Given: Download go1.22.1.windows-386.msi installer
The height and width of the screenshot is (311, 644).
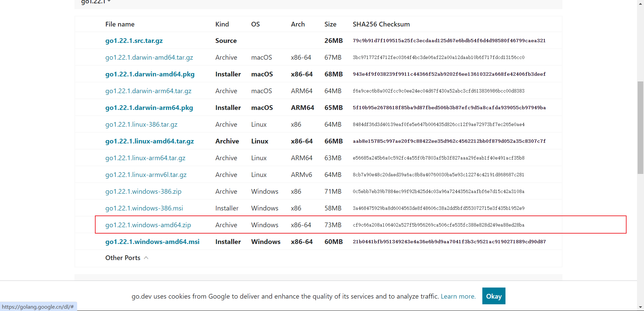Looking at the screenshot, I should (x=144, y=208).
